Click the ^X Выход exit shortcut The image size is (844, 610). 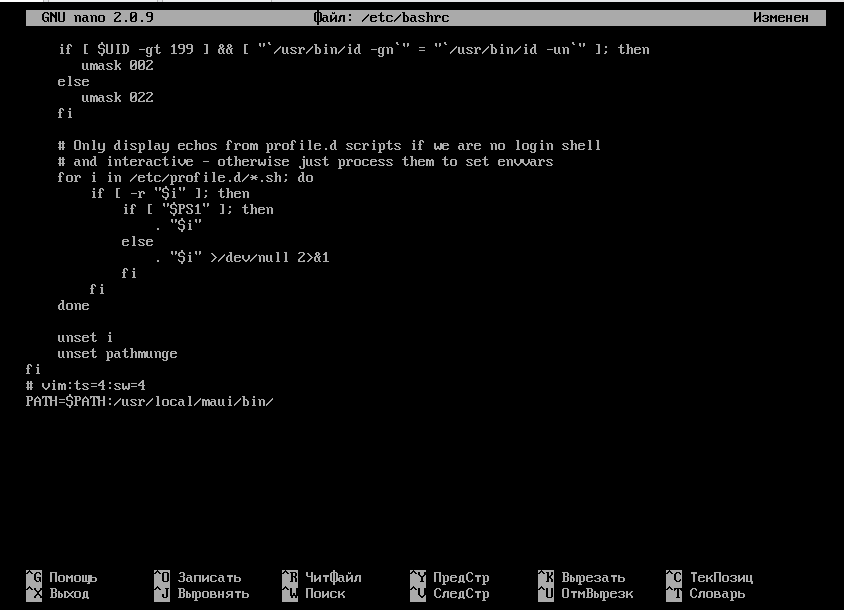click(x=58, y=593)
